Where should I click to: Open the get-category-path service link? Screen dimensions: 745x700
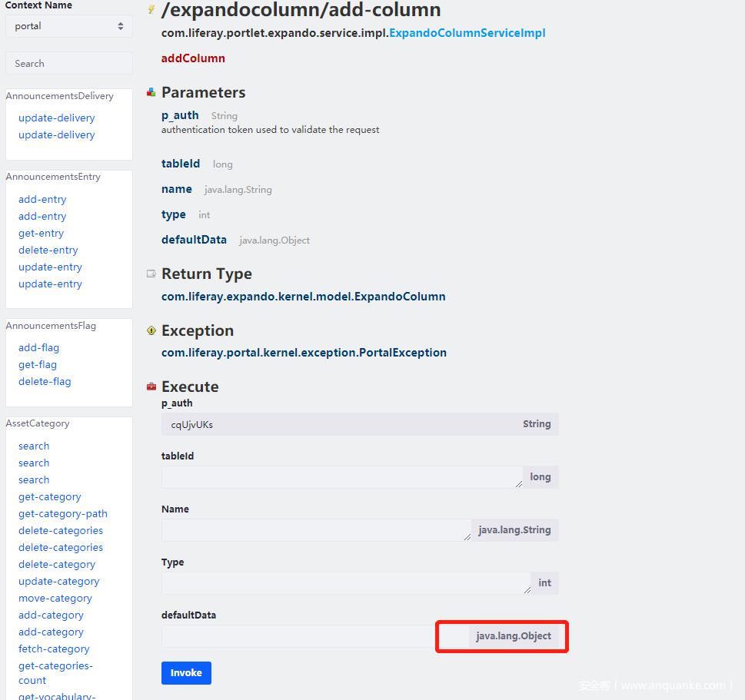click(x=63, y=514)
